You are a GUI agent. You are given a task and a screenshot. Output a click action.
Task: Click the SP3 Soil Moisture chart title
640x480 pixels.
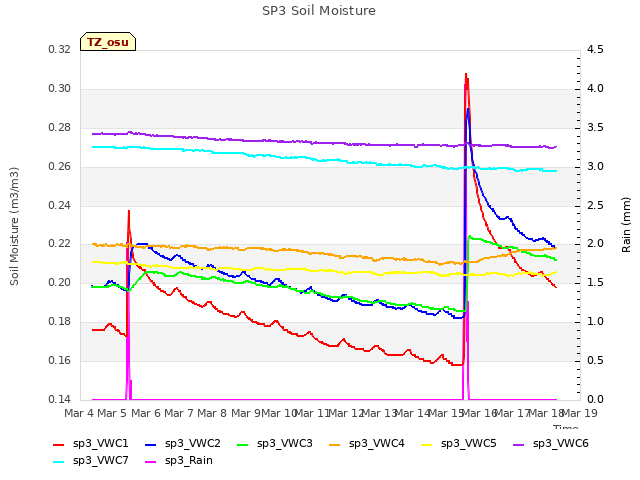pyautogui.click(x=319, y=11)
